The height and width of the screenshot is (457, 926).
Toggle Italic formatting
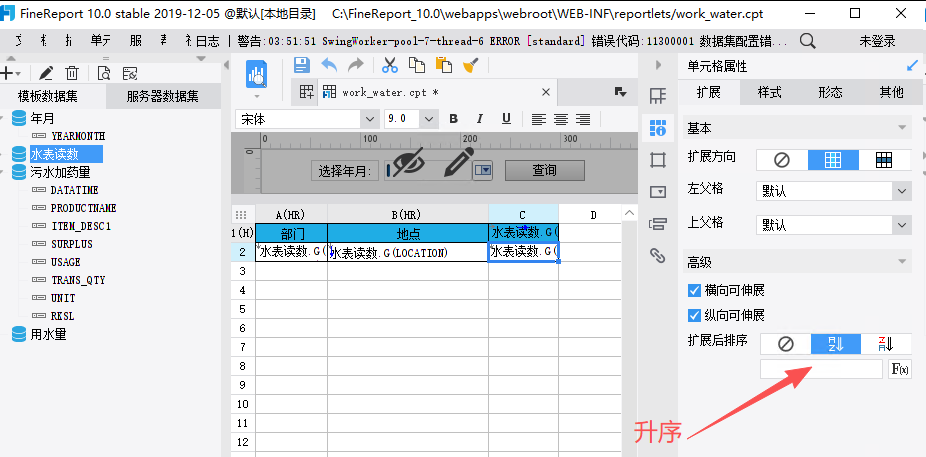480,119
